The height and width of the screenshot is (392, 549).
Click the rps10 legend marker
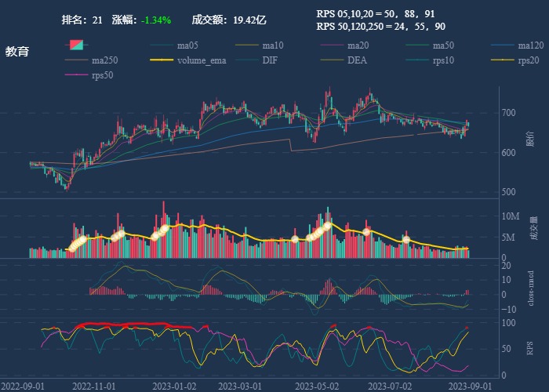(428, 60)
